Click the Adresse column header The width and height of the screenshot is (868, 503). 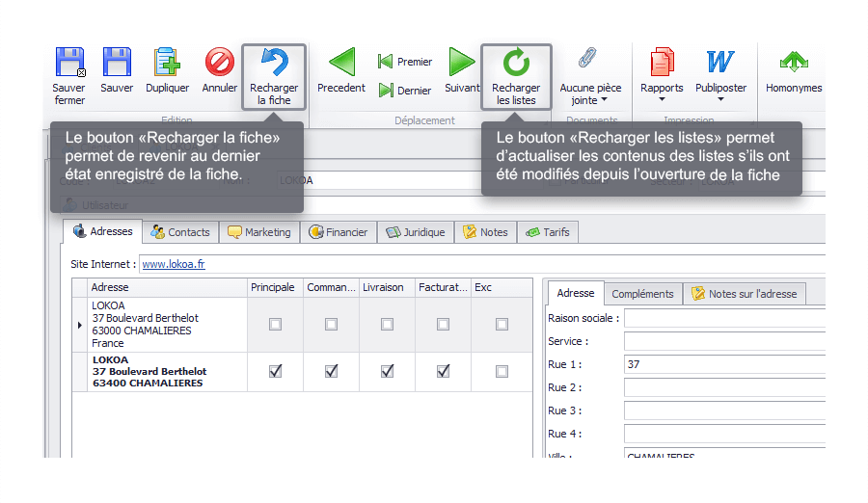[167, 287]
